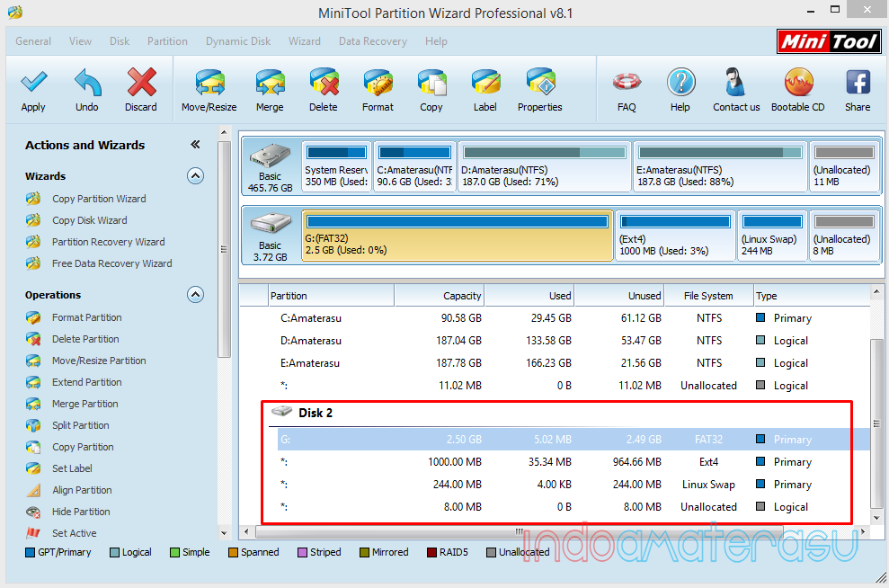Select the Linux Swap 244 MB block
889x588 pixels.
772,236
